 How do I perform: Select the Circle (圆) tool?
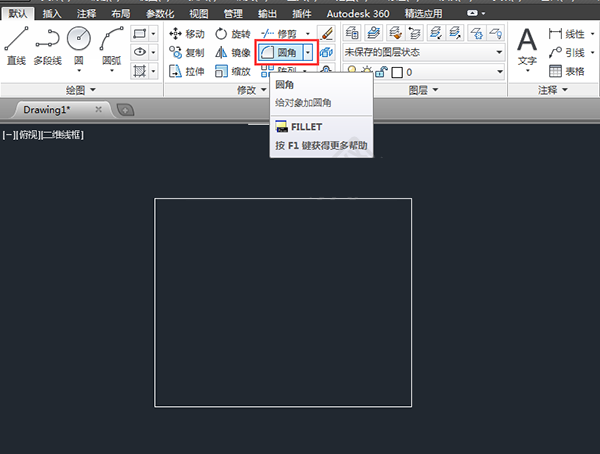(79, 48)
